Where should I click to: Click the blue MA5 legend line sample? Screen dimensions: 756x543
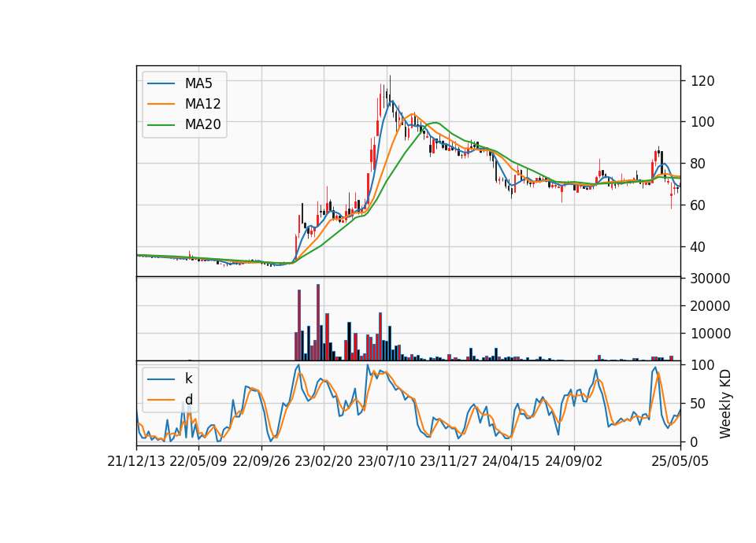[x=161, y=83]
